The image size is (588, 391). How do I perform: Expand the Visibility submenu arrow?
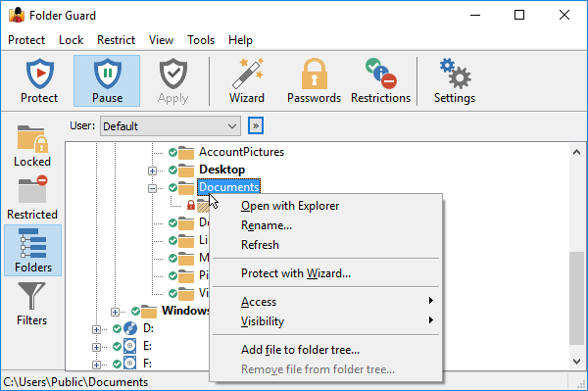(x=431, y=320)
